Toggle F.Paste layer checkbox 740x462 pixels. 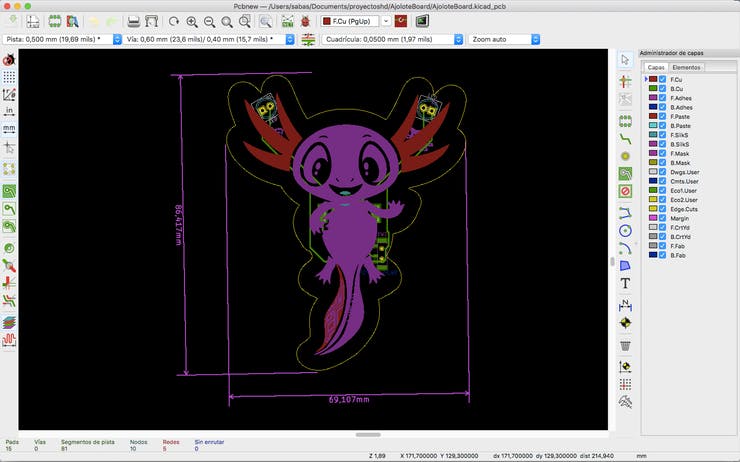[x=663, y=117]
